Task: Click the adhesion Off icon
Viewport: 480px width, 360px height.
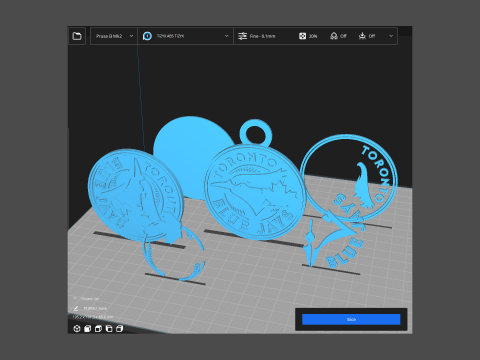Action: tap(362, 36)
